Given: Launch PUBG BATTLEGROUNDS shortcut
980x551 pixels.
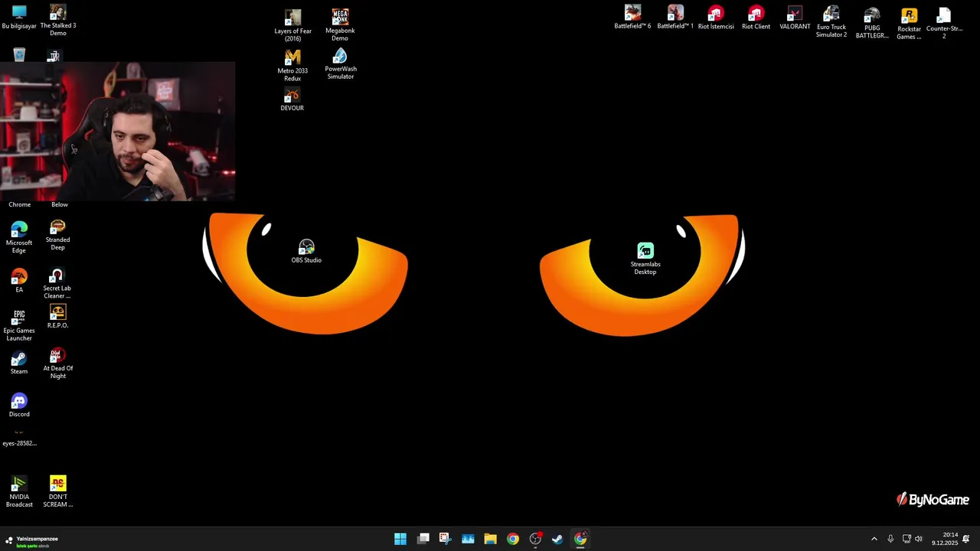Looking at the screenshot, I should (872, 23).
